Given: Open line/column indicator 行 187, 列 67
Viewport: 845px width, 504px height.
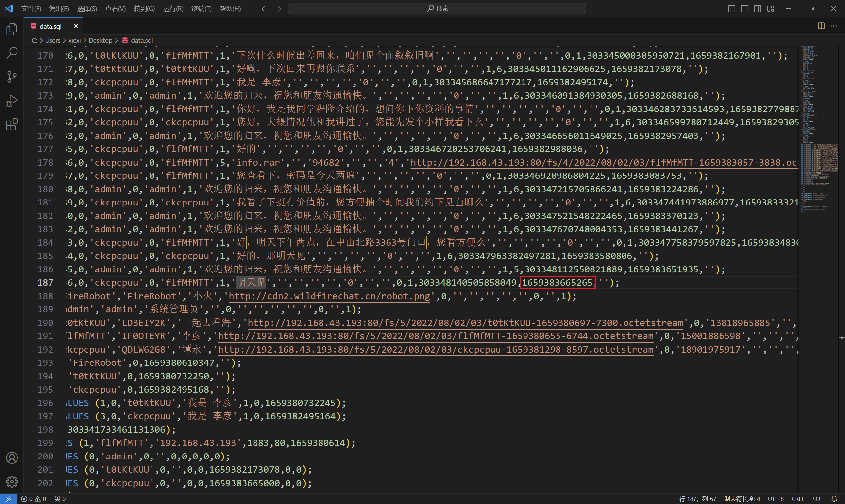Looking at the screenshot, I should [697, 499].
